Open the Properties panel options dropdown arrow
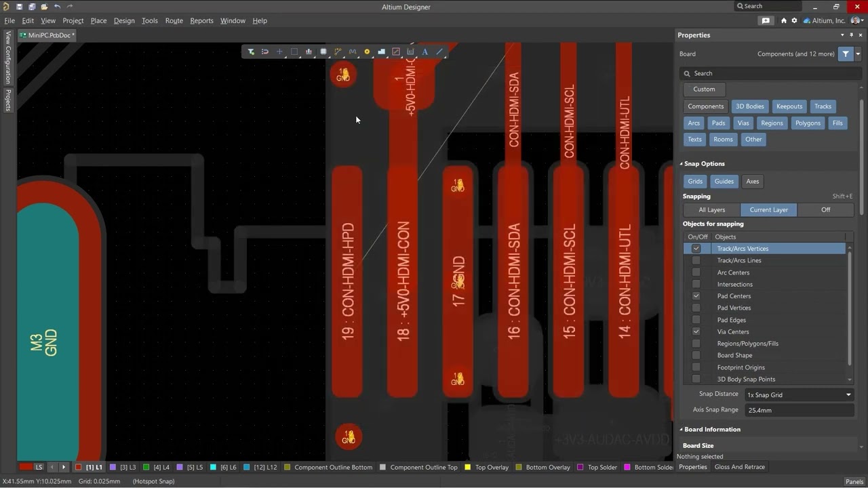Screen dimensions: 868x488 [x=842, y=35]
